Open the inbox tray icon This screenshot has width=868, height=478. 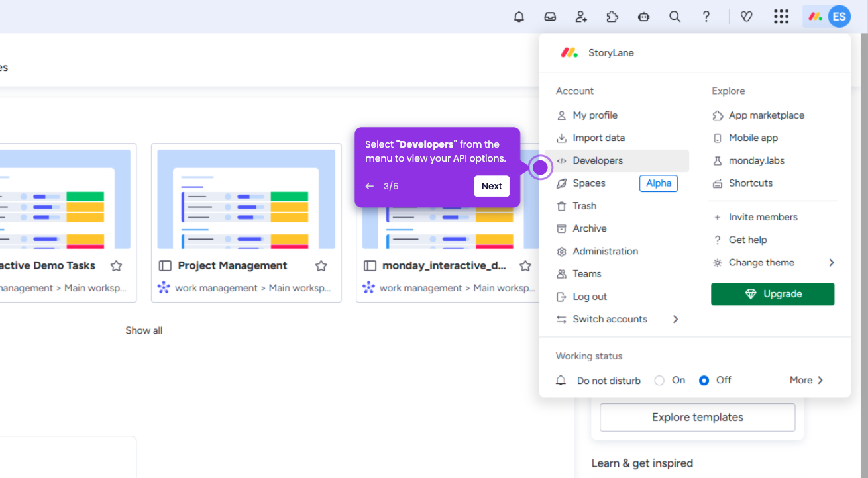550,17
